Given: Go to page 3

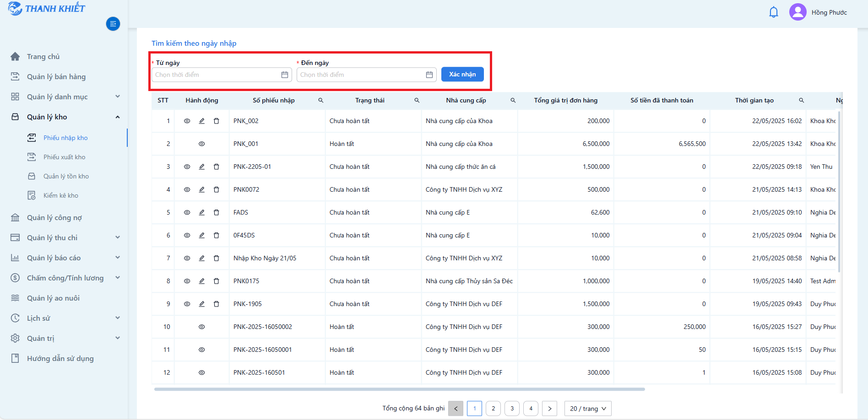Looking at the screenshot, I should (x=512, y=409).
